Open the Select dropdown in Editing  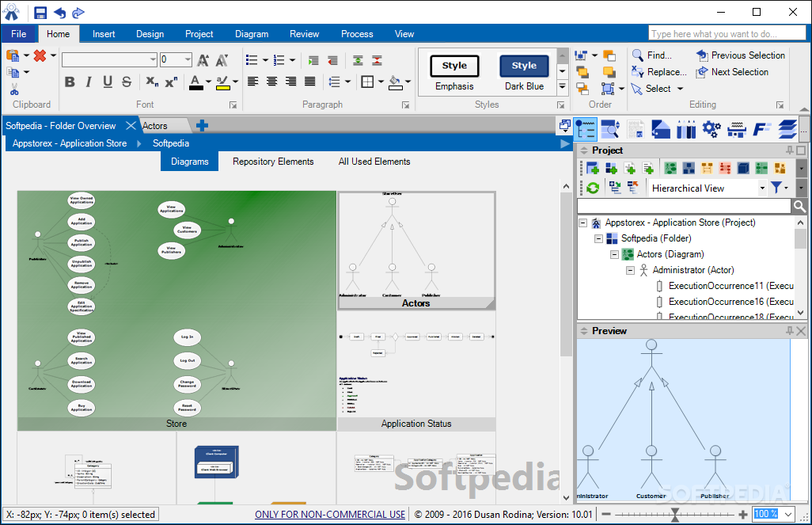coord(680,89)
